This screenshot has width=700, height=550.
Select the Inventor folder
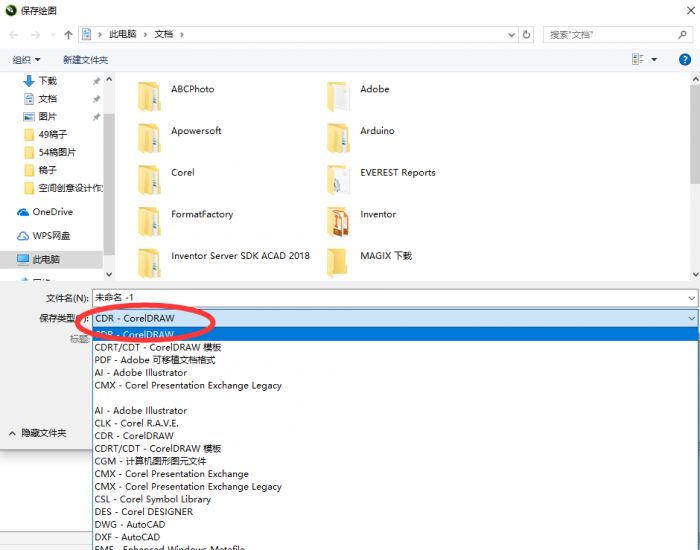(378, 214)
